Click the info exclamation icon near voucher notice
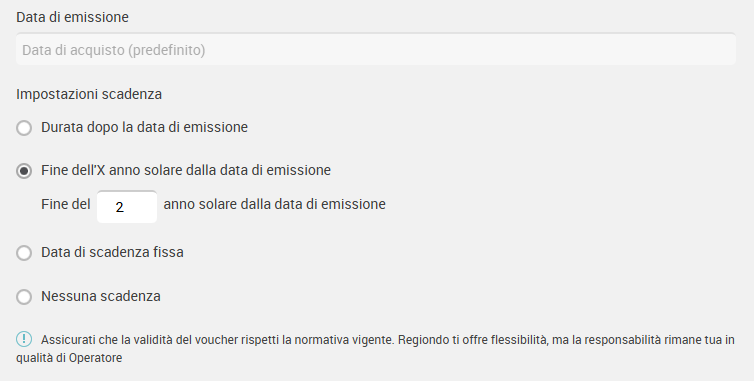The image size is (754, 381). point(24,339)
